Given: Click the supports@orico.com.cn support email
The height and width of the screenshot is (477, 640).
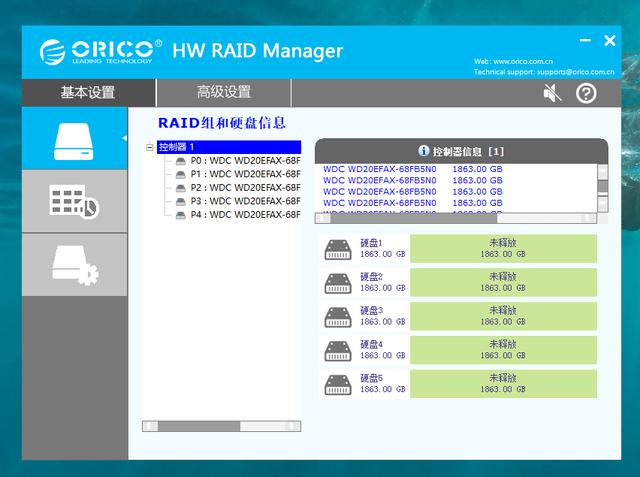Looking at the screenshot, I should point(576,72).
